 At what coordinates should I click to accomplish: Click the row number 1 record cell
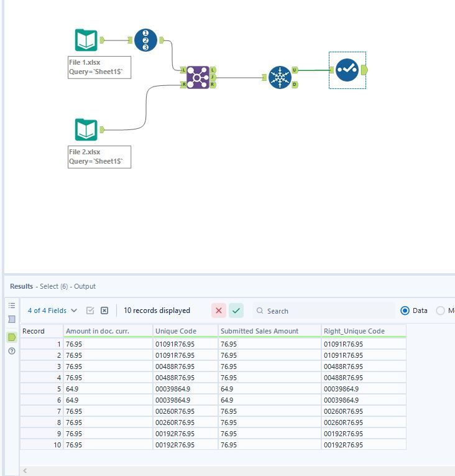click(42, 344)
